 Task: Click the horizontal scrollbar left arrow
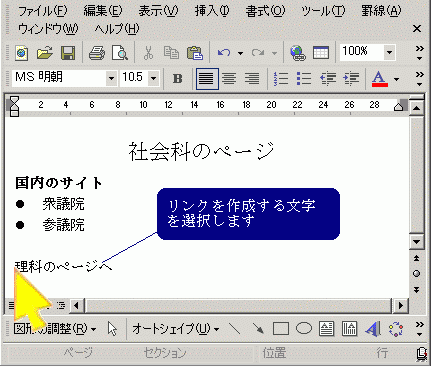[76, 305]
